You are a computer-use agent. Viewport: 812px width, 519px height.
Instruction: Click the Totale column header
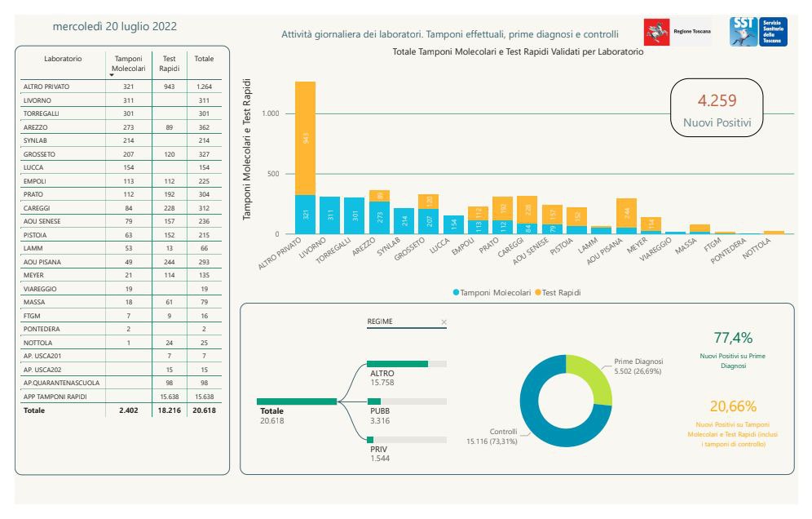(x=204, y=59)
